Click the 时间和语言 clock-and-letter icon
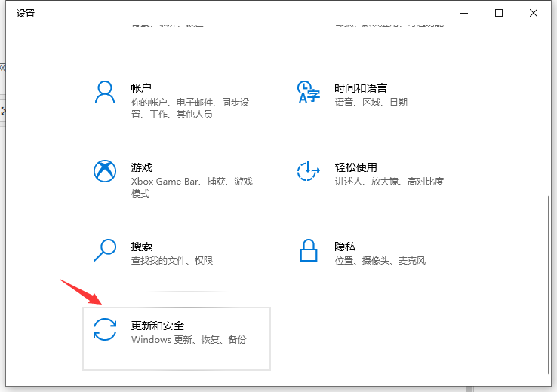 pyautogui.click(x=309, y=92)
